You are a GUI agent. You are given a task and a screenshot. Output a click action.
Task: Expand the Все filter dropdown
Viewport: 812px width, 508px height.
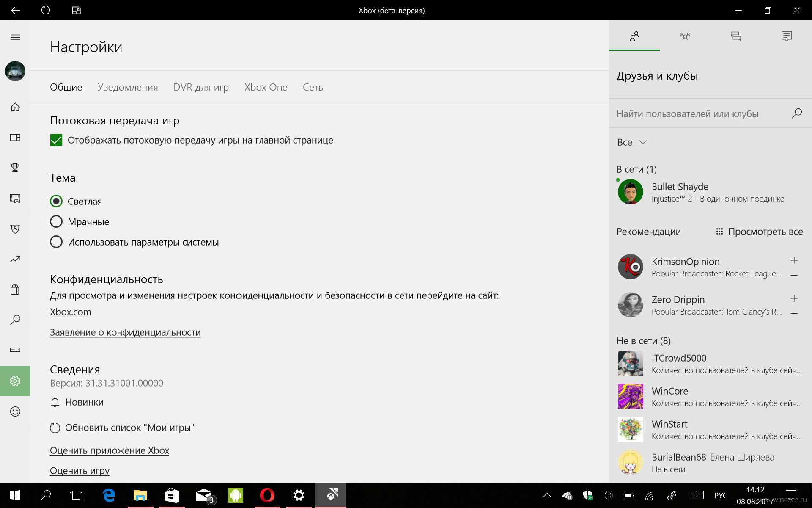632,142
